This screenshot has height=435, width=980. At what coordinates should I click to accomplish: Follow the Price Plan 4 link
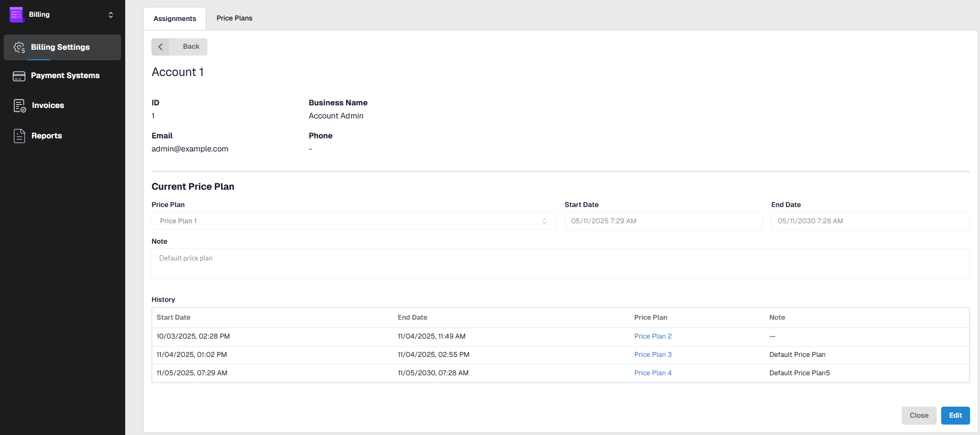(x=653, y=373)
